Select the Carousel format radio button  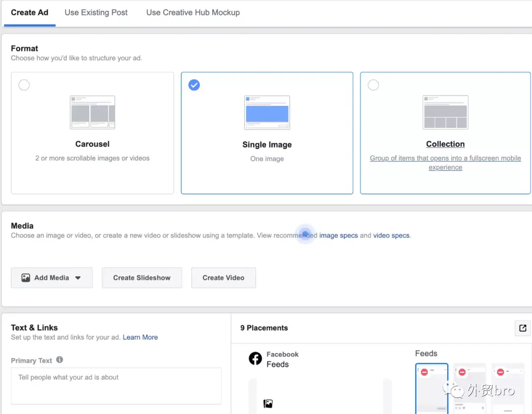click(24, 85)
